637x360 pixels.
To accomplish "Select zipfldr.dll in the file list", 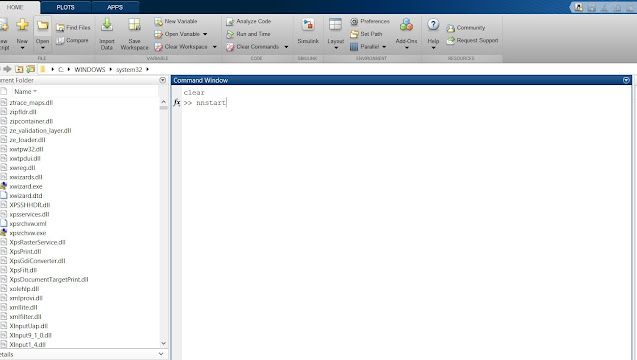I will click(23, 112).
